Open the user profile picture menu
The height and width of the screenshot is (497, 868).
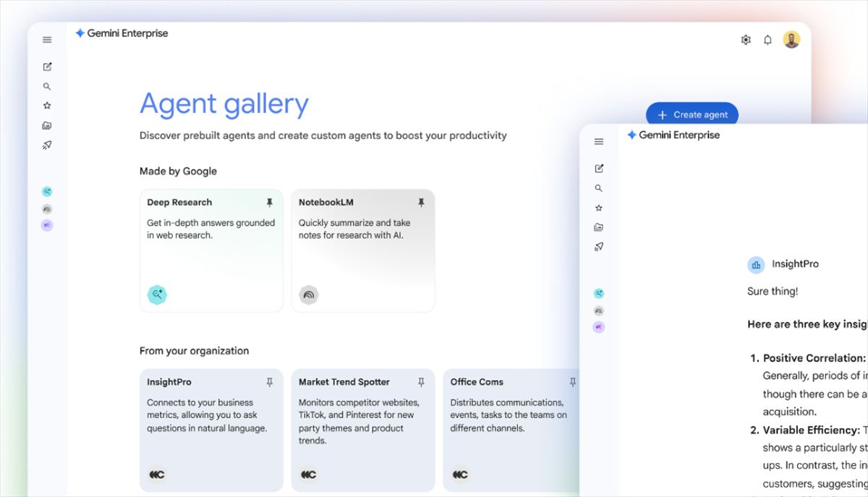(x=791, y=39)
